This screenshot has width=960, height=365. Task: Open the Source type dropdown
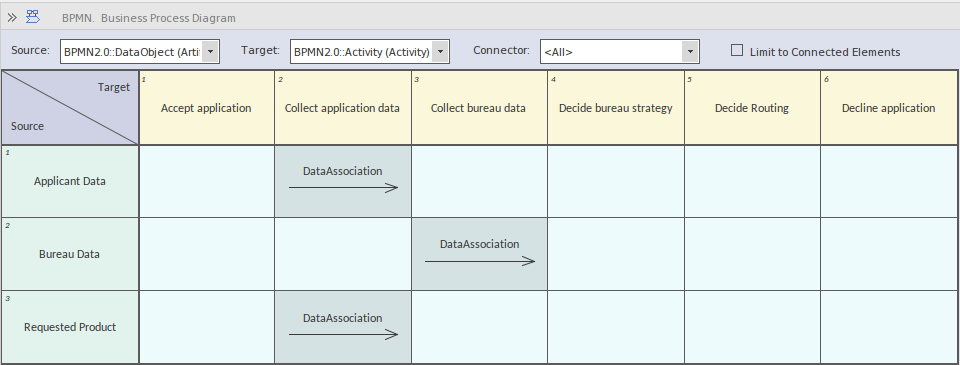(210, 52)
